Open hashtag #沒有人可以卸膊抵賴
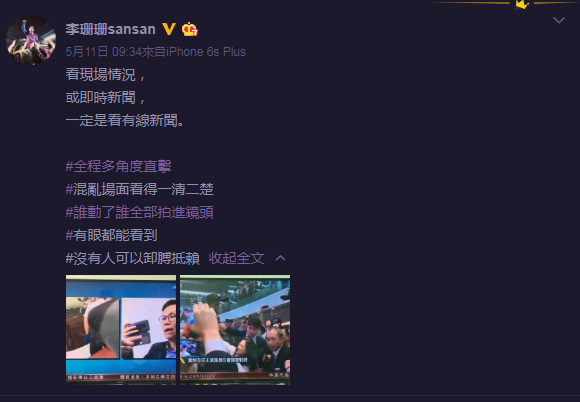Viewport: 580px width, 402px height. 132,258
